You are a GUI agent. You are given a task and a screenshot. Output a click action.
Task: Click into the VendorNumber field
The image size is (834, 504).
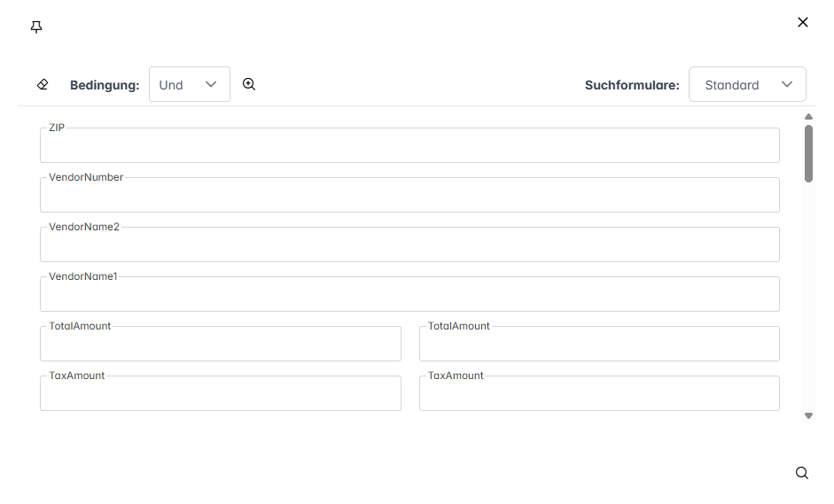[x=409, y=197]
